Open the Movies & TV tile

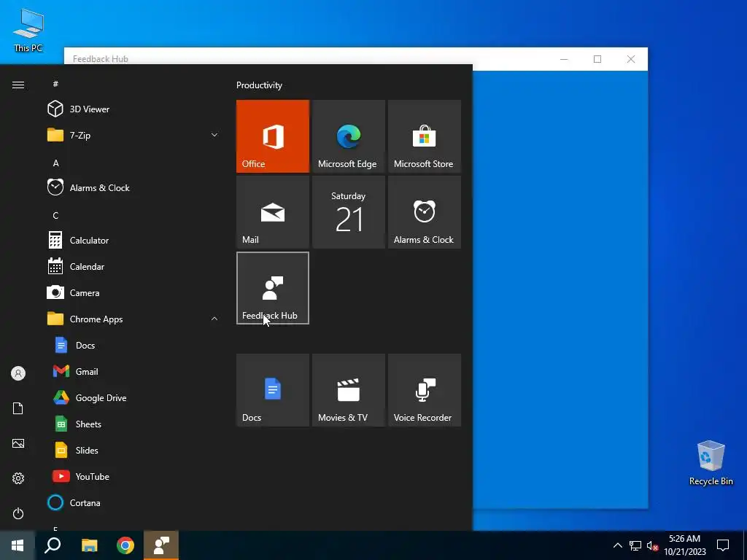(x=348, y=390)
